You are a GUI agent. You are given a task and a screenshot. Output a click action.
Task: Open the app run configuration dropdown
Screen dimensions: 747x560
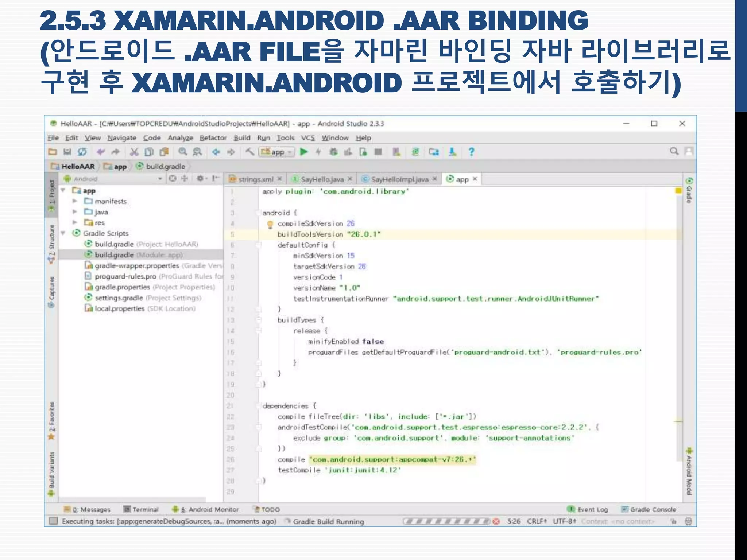click(276, 152)
